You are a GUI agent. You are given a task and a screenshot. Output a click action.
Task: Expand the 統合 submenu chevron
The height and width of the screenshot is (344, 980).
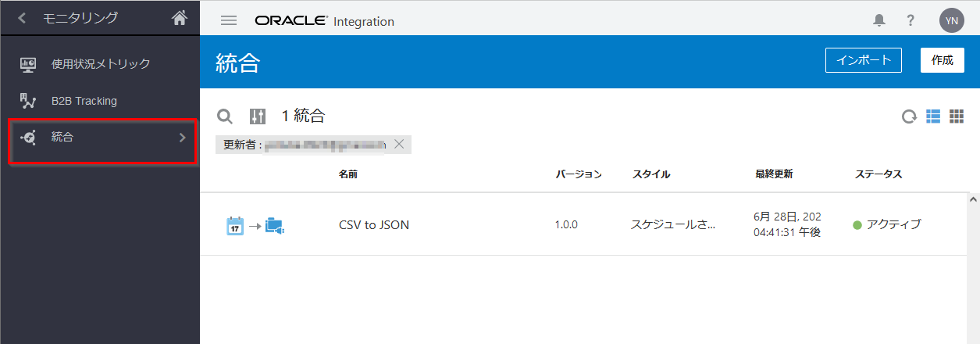(182, 138)
